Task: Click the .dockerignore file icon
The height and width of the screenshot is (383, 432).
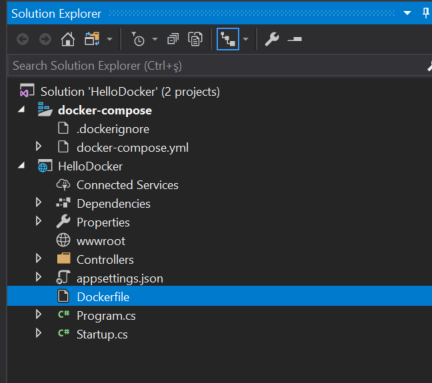Action: 63,128
